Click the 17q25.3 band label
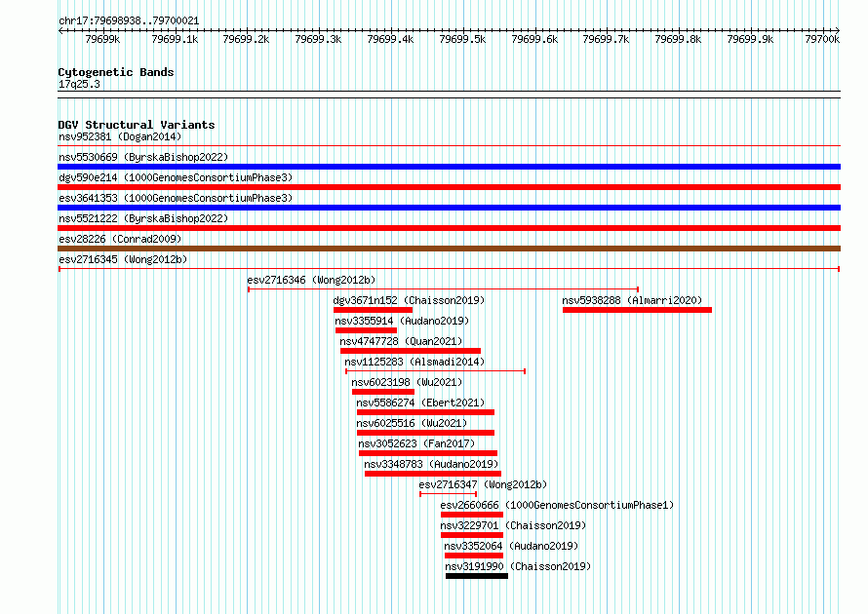Image resolution: width=868 pixels, height=614 pixels. tap(79, 84)
